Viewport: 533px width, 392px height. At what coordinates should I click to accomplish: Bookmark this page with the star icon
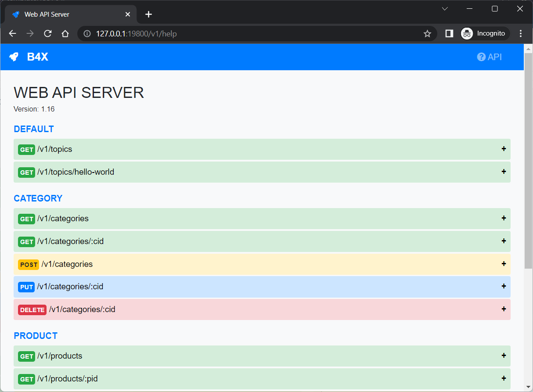pos(427,34)
